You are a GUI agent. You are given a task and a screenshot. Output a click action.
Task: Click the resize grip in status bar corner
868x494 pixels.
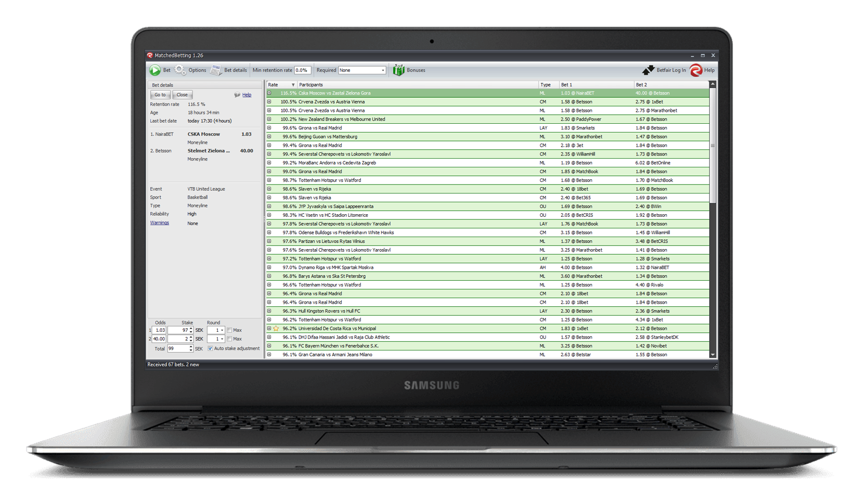[715, 366]
